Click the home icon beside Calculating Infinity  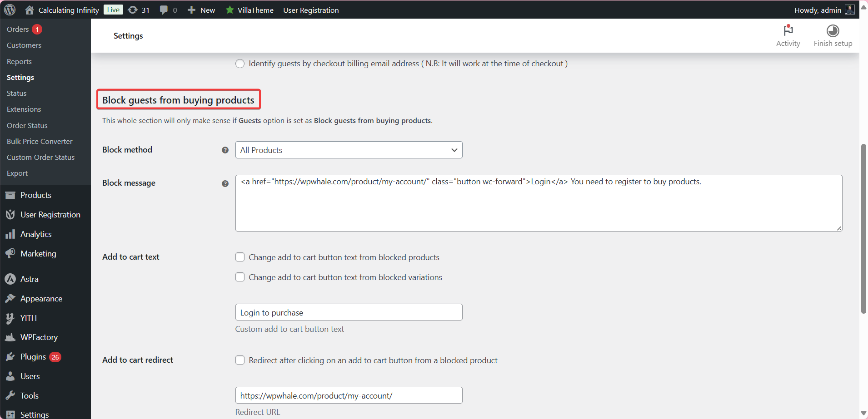point(30,10)
